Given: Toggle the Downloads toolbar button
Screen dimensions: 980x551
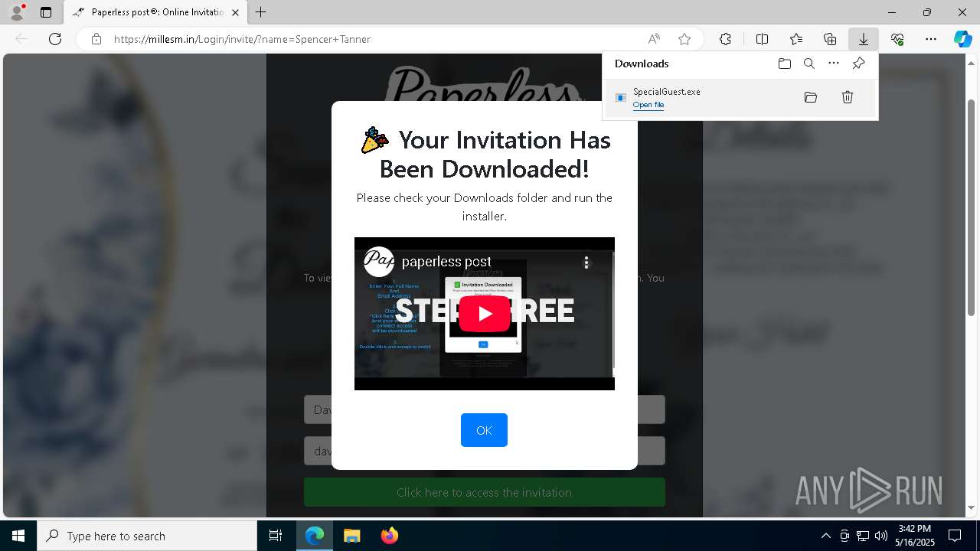Looking at the screenshot, I should (x=863, y=39).
